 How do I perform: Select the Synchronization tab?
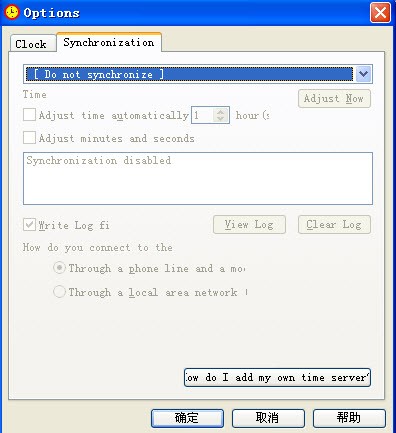coord(109,42)
